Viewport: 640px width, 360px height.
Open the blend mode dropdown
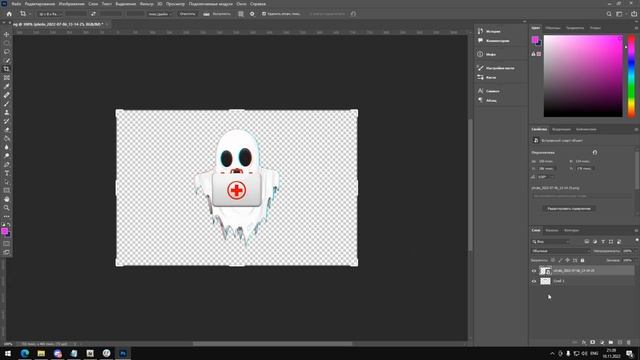[x=561, y=251]
